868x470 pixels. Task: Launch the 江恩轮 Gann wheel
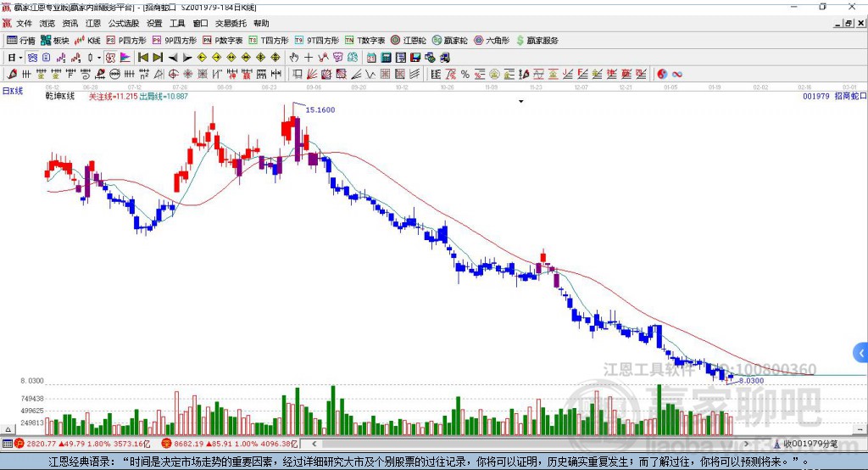[x=409, y=41]
